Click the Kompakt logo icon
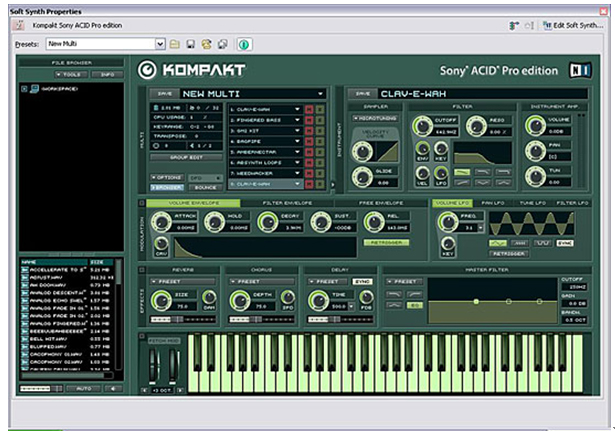Screen dimensions: 615x435 tap(148, 70)
